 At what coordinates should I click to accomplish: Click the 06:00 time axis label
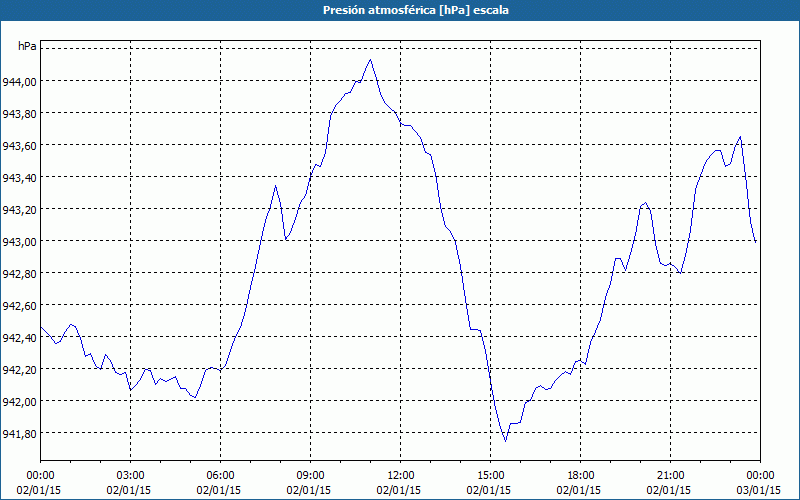(x=220, y=476)
